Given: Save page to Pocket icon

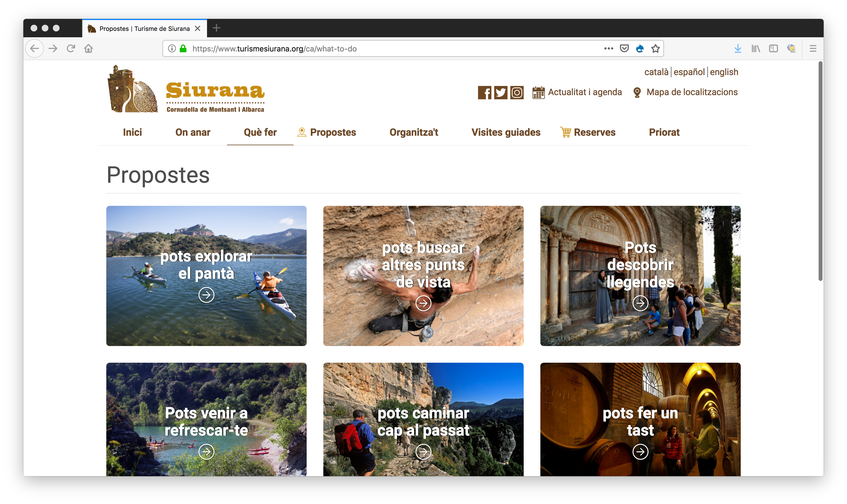Looking at the screenshot, I should pos(624,49).
